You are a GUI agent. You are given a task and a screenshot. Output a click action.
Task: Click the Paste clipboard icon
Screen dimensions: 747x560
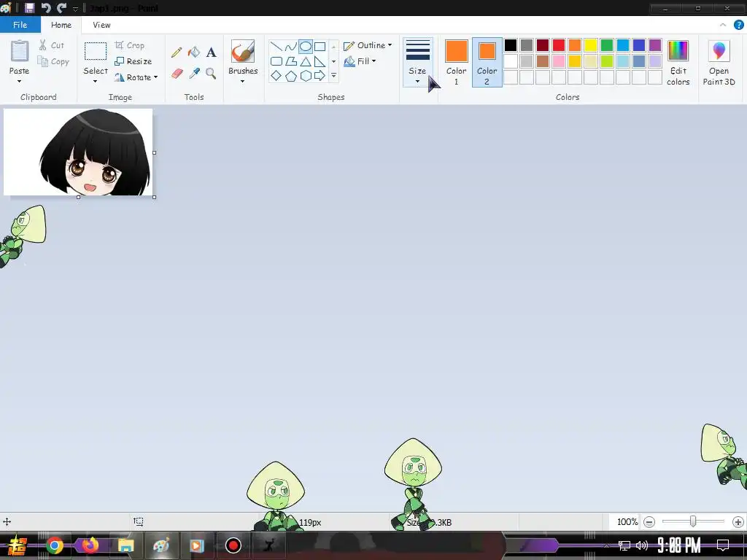click(x=20, y=51)
